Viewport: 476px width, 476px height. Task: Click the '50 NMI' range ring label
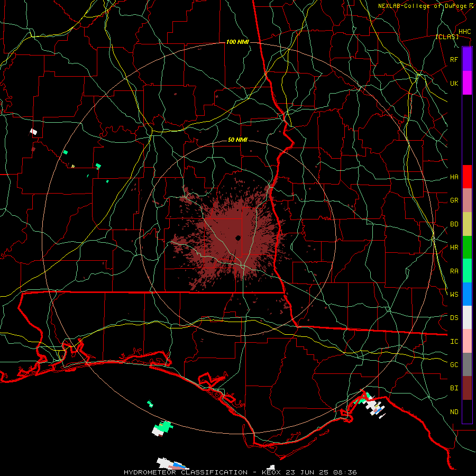(237, 140)
